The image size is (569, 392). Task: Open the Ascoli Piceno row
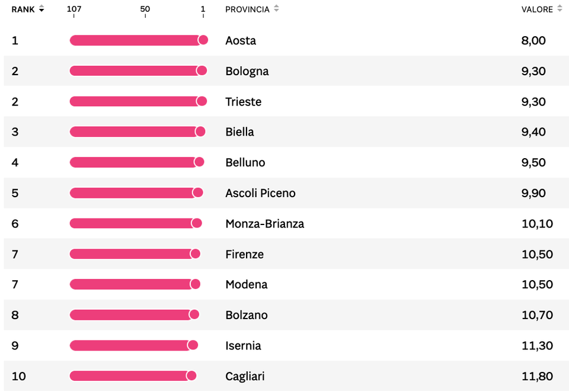(260, 193)
